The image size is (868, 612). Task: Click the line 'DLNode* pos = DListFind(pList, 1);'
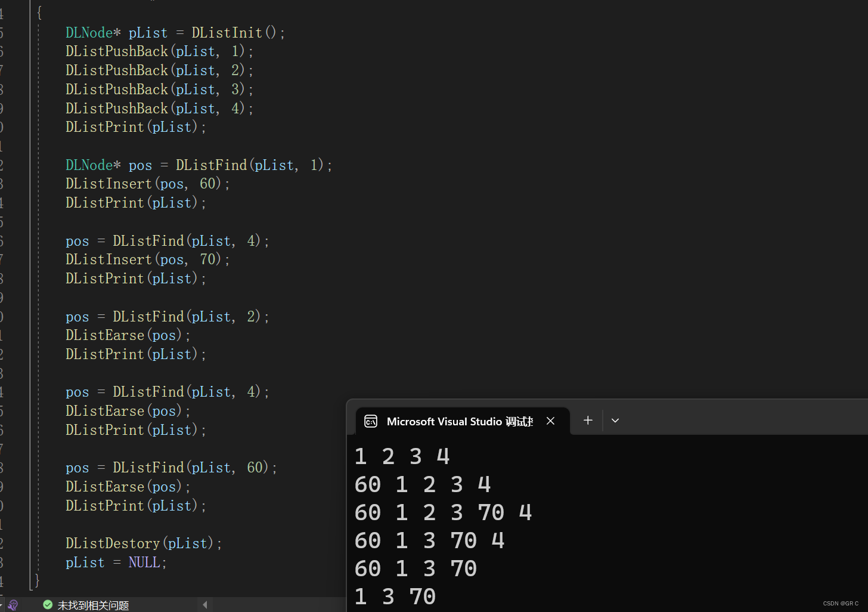(199, 165)
